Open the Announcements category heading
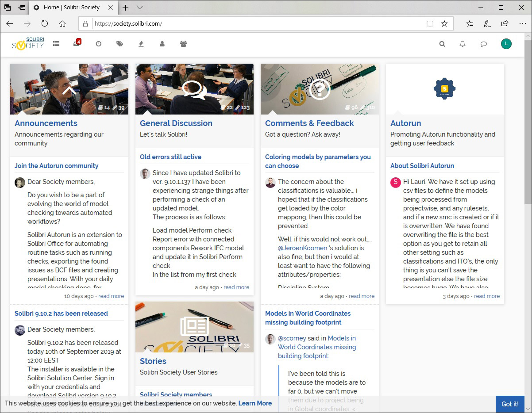Image resolution: width=532 pixels, height=413 pixels. click(46, 123)
